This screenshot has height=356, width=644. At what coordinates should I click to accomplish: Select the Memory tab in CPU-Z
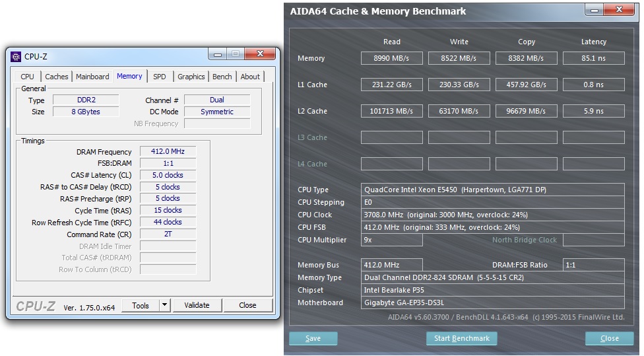[129, 76]
